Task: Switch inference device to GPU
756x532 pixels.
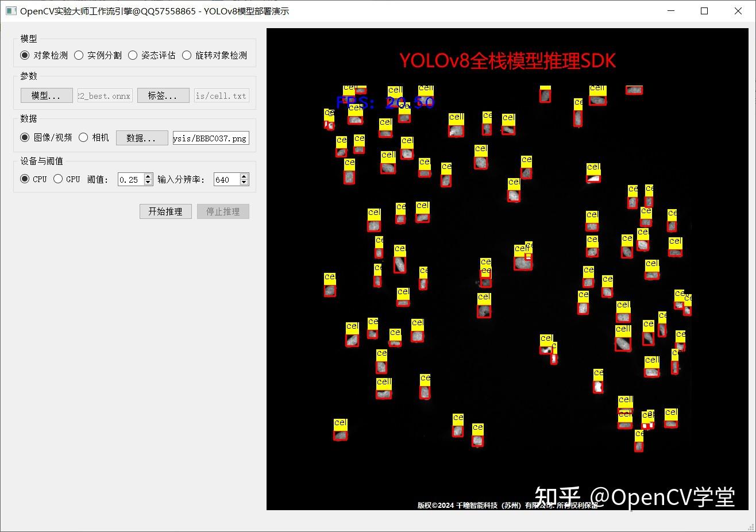Action: (x=58, y=179)
